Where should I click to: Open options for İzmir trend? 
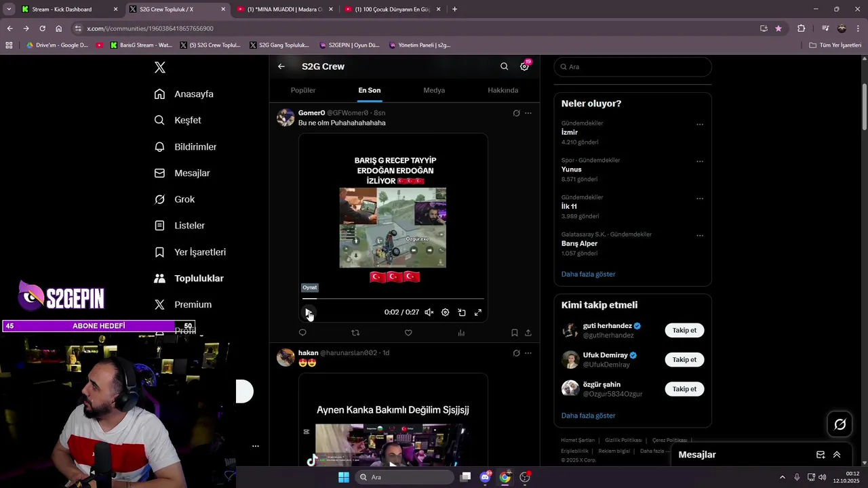(700, 125)
